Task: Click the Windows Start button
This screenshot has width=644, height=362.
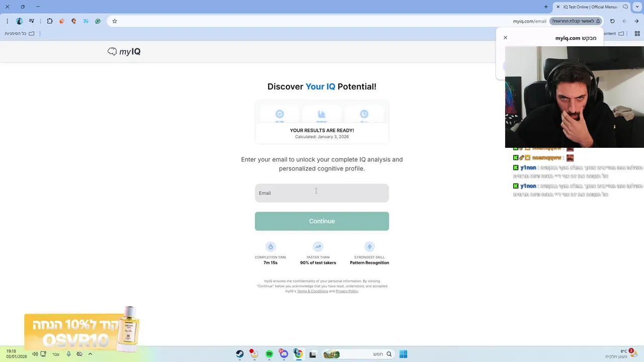Action: (x=403, y=354)
